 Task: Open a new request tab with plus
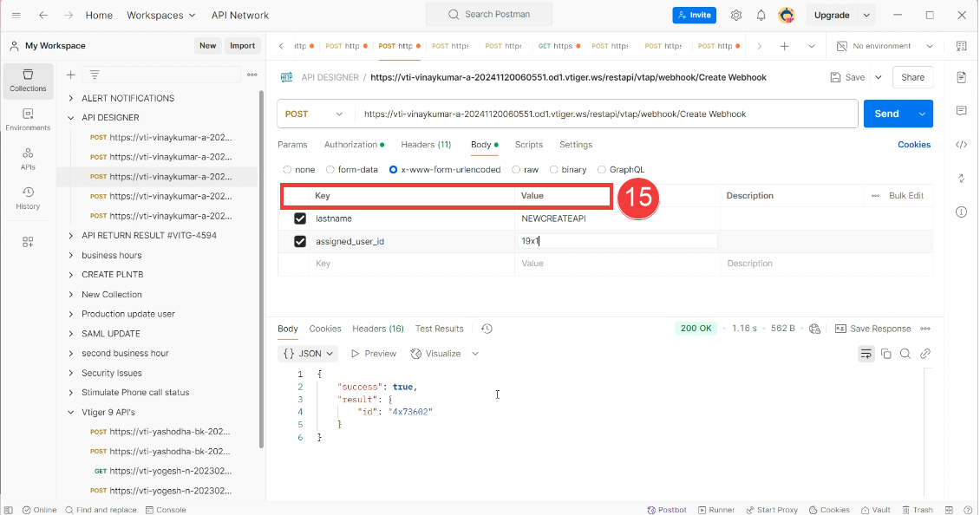tap(784, 46)
